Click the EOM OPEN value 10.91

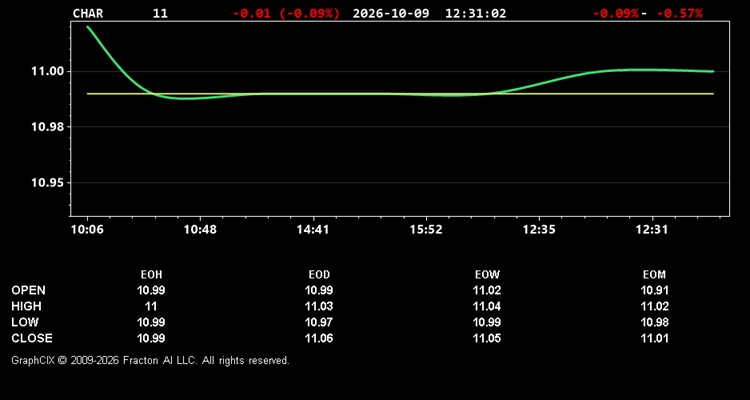coord(654,290)
